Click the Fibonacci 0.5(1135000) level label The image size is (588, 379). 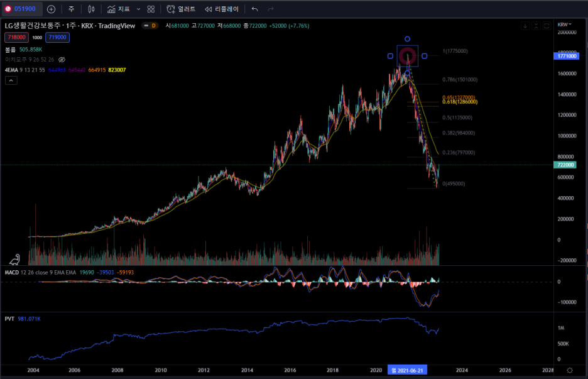(457, 118)
